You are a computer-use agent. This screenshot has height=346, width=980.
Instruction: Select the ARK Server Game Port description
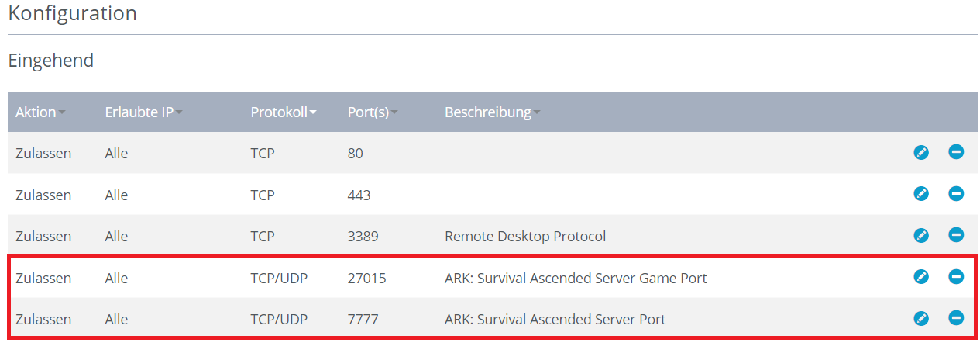tap(575, 278)
